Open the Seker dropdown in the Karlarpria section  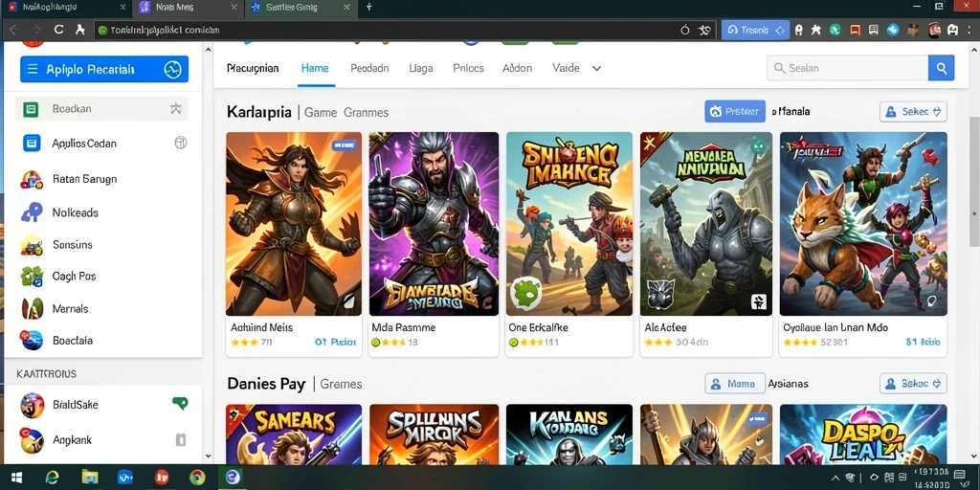(x=913, y=112)
